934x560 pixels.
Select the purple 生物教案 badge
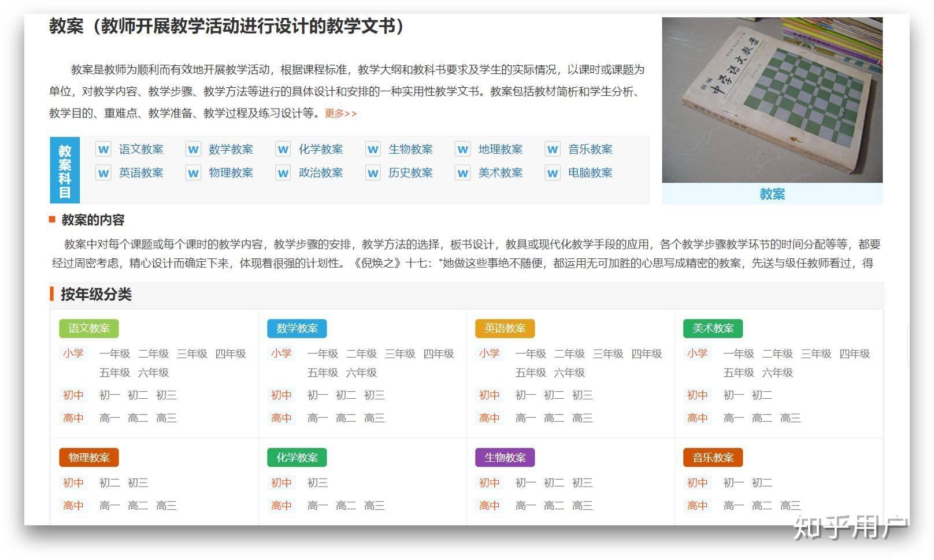[505, 457]
